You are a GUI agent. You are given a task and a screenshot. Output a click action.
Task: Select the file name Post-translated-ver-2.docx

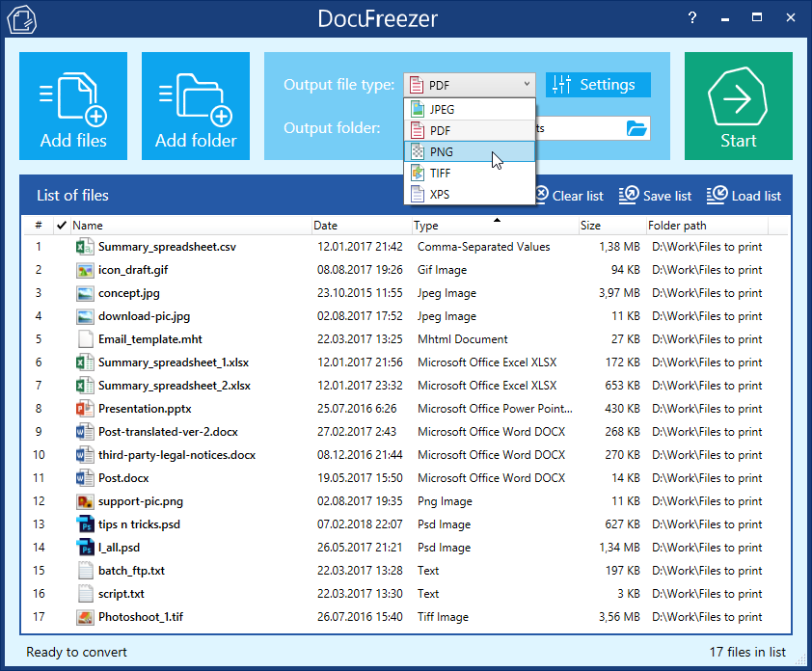tap(169, 432)
